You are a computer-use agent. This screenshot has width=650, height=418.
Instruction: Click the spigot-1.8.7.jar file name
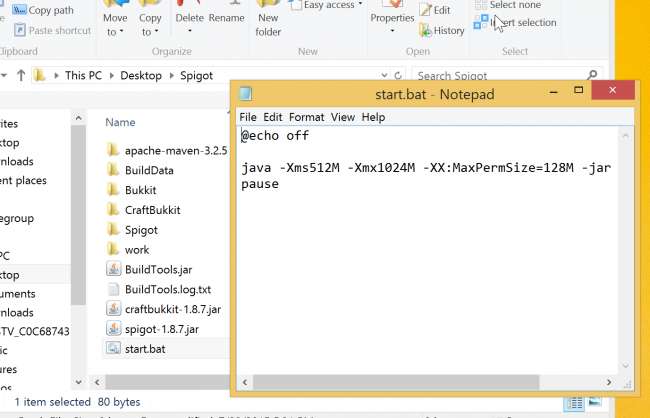(x=162, y=329)
